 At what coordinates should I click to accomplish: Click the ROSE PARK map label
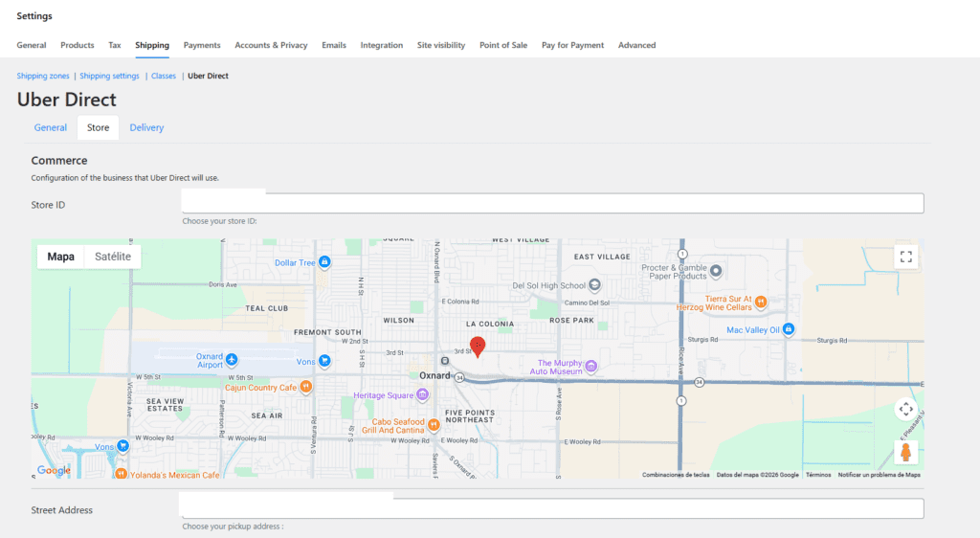tap(572, 320)
